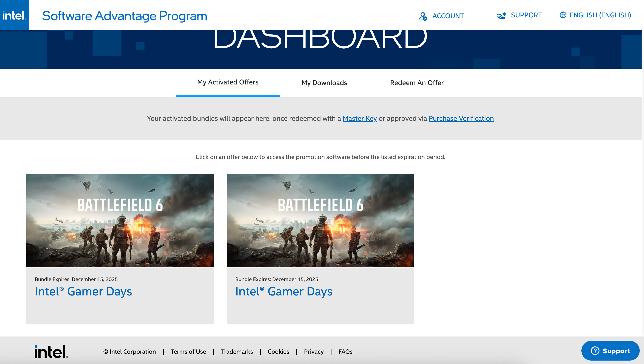Click the Support handshake icon
This screenshot has height=364, width=644.
click(x=501, y=15)
